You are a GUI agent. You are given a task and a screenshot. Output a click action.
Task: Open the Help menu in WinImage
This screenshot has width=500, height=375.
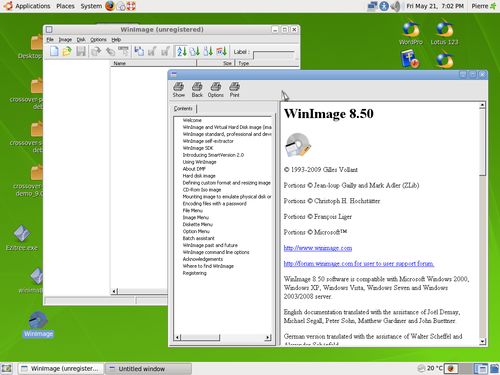tap(116, 39)
